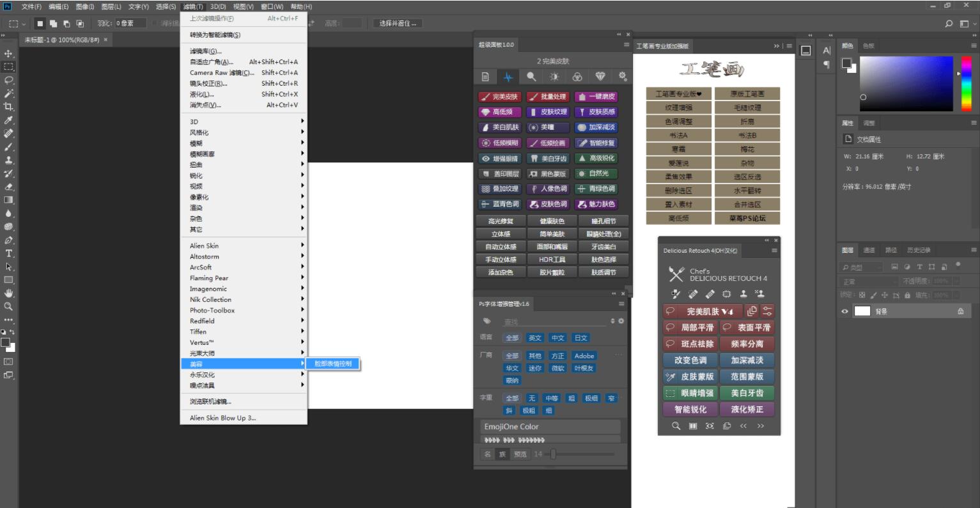Click the foreground color swatch in toolbar
This screenshot has width=980, height=508.
pyautogui.click(x=6, y=342)
